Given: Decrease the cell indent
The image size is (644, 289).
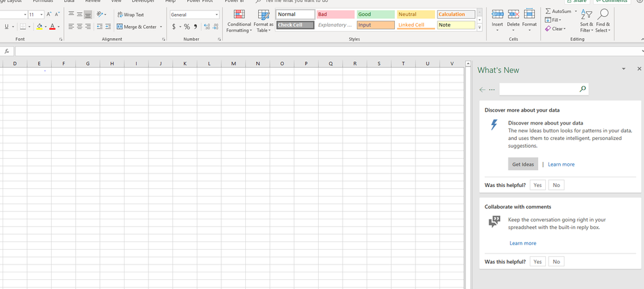Looking at the screenshot, I should point(99,26).
